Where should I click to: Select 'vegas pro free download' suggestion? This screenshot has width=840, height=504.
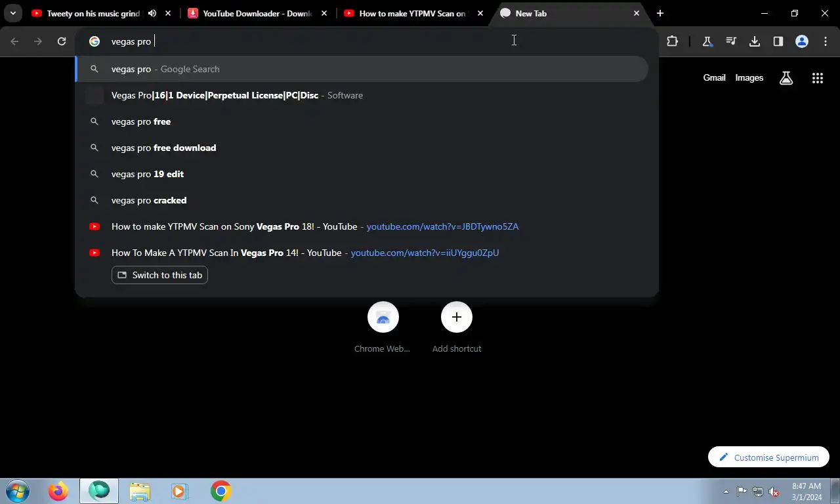(x=362, y=148)
